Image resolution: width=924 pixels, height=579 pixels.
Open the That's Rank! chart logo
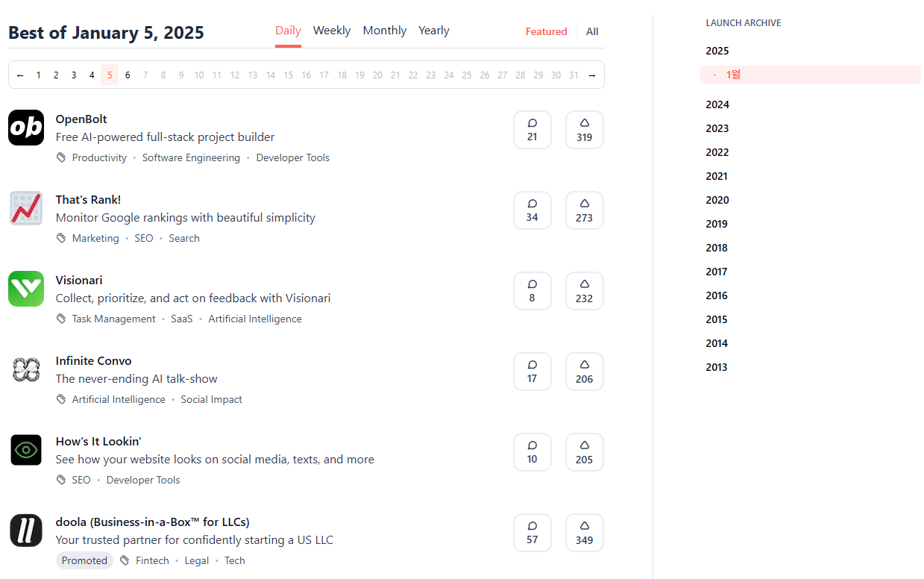click(x=26, y=208)
